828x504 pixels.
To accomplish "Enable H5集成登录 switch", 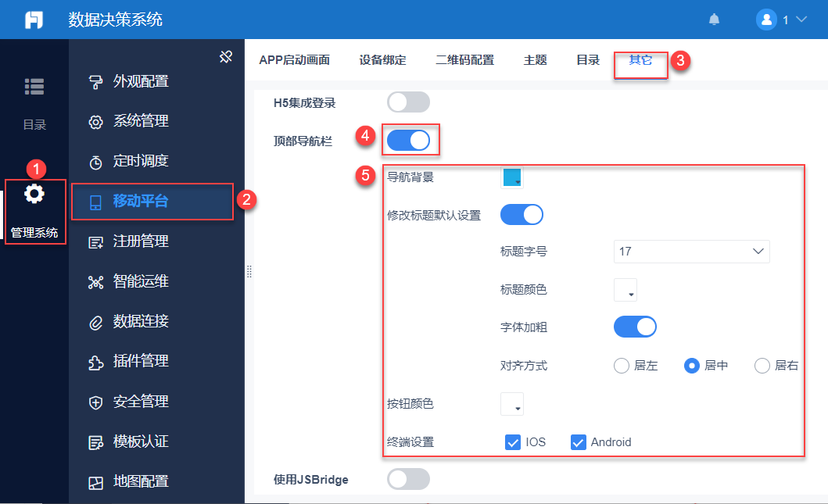I will pos(408,102).
